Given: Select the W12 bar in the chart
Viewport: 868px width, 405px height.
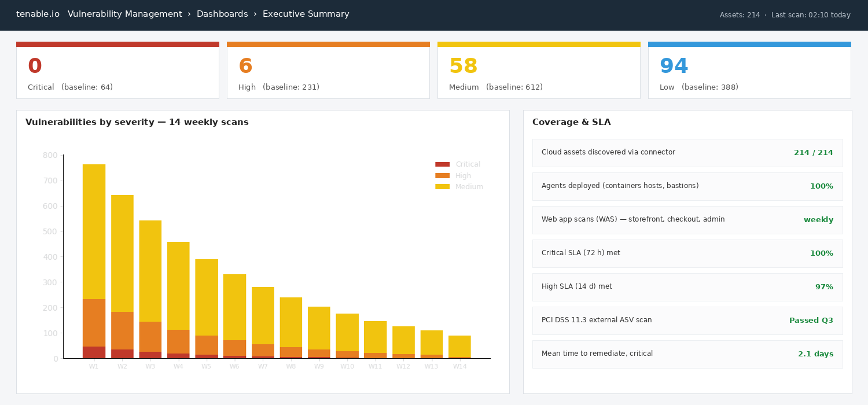Looking at the screenshot, I should (403, 342).
